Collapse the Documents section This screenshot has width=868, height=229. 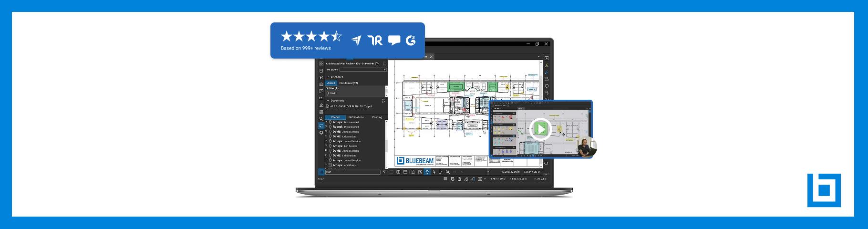[x=328, y=101]
